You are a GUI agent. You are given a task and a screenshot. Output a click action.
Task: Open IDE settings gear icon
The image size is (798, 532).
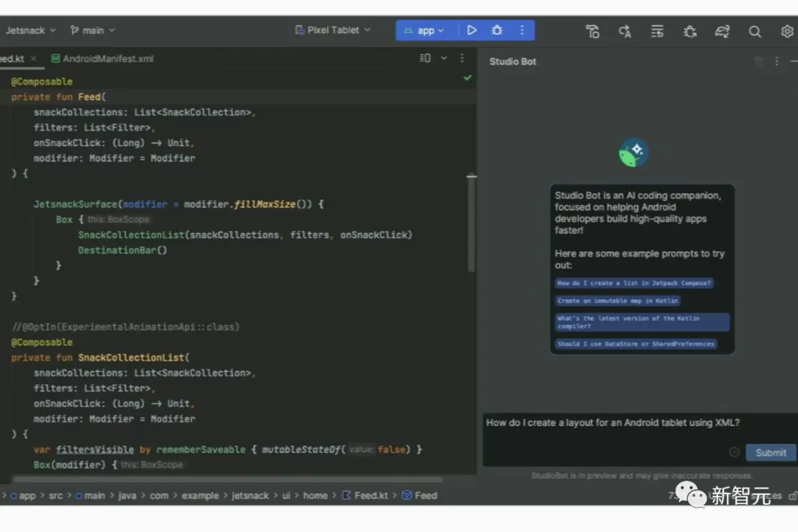point(787,31)
